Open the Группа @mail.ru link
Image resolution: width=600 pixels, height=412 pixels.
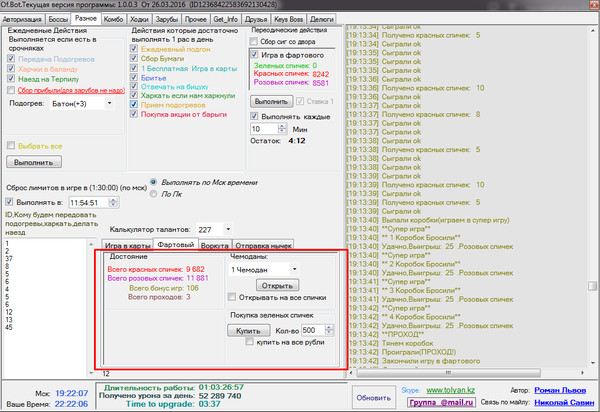(x=441, y=402)
